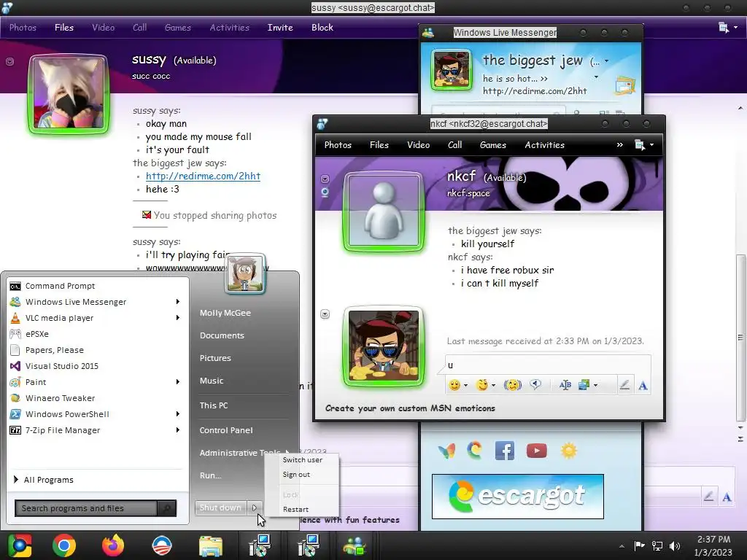Open Photos tab in nkcf chat

338,145
